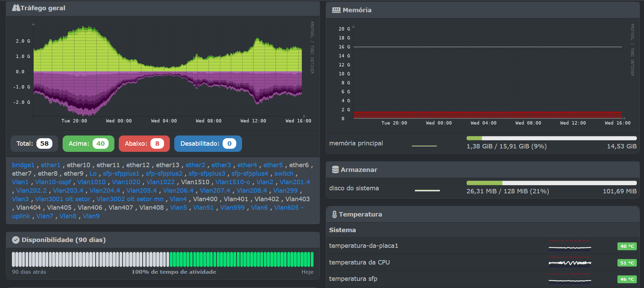The width and height of the screenshot is (644, 288).
Task: Click the 46 °C sfp temperature badge
Action: [627, 279]
